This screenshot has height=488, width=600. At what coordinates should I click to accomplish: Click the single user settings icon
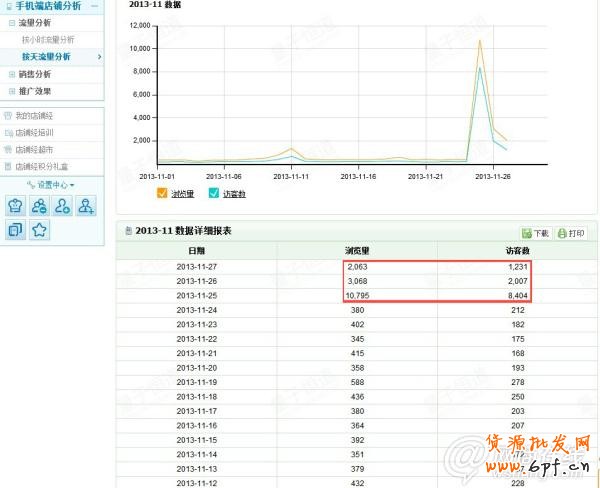click(x=63, y=206)
